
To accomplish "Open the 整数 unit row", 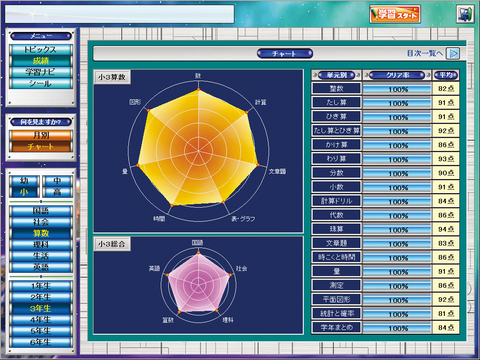I will 336,89.
